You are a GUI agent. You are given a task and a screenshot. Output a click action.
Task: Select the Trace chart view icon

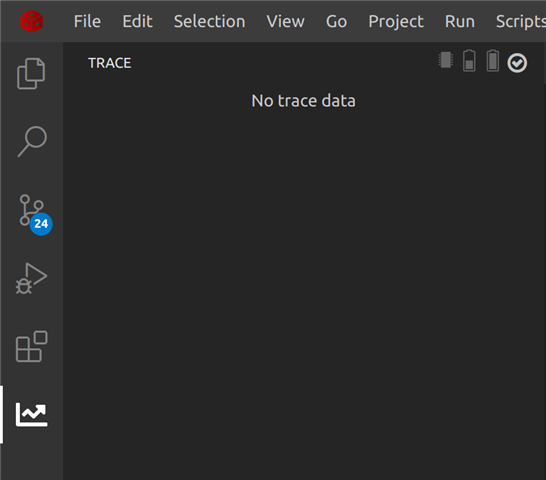pos(31,415)
